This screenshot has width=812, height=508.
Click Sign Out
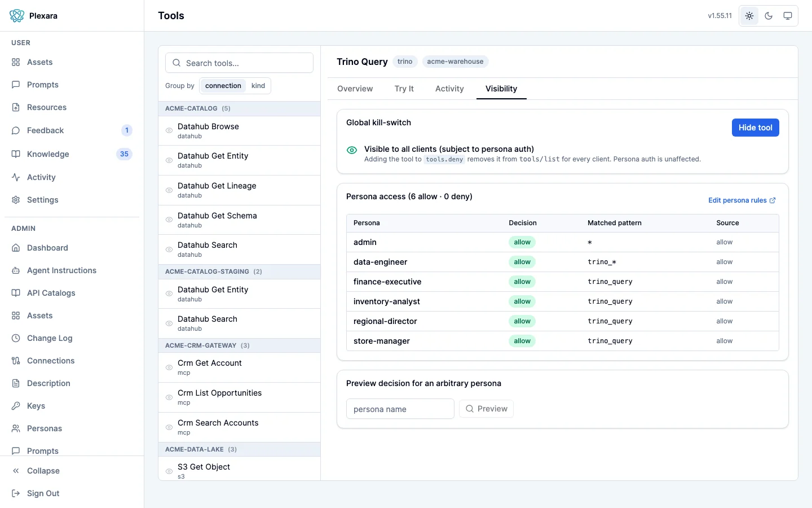coord(72,493)
